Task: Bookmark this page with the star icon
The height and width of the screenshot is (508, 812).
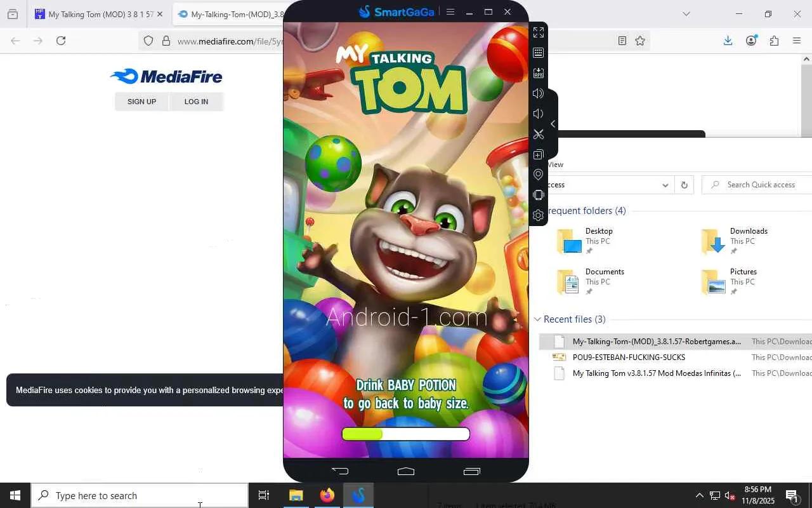Action: pyautogui.click(x=640, y=41)
